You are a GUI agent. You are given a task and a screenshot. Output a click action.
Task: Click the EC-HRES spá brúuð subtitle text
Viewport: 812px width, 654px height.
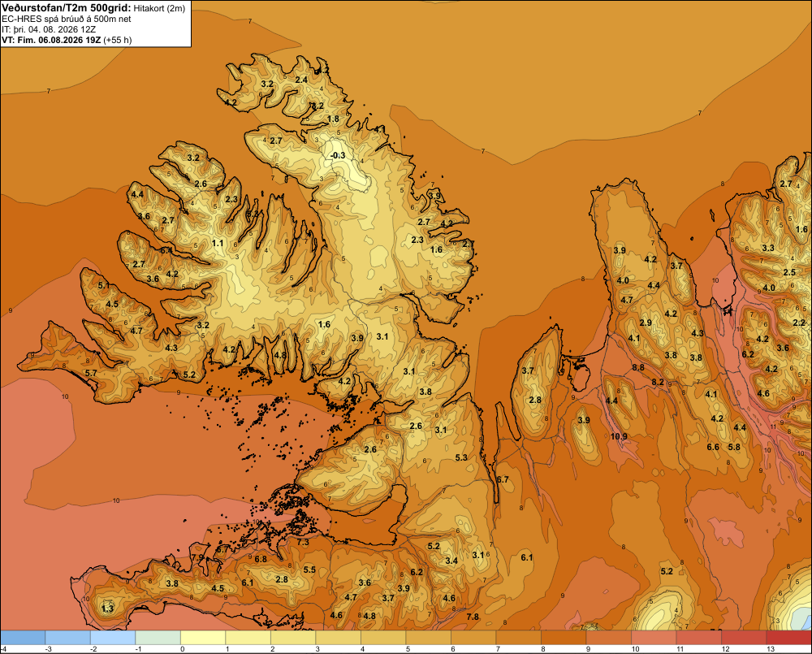pos(67,19)
